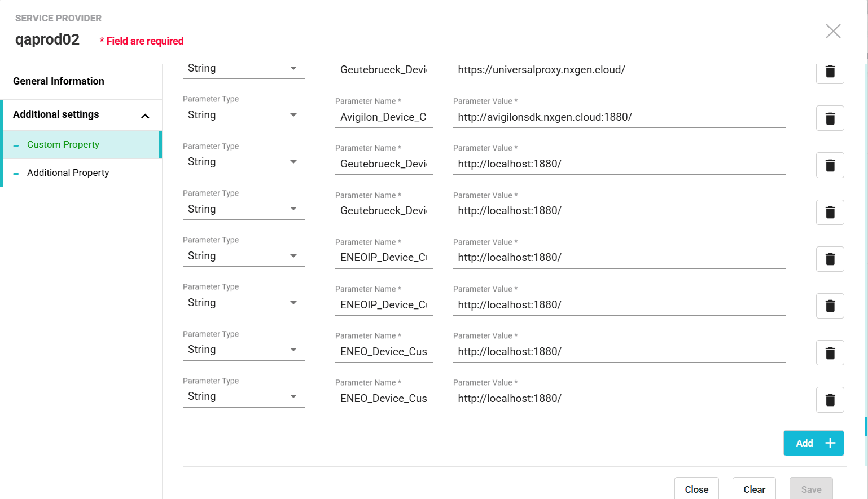Select the Additional Property menu item
868x499 pixels.
(x=68, y=173)
